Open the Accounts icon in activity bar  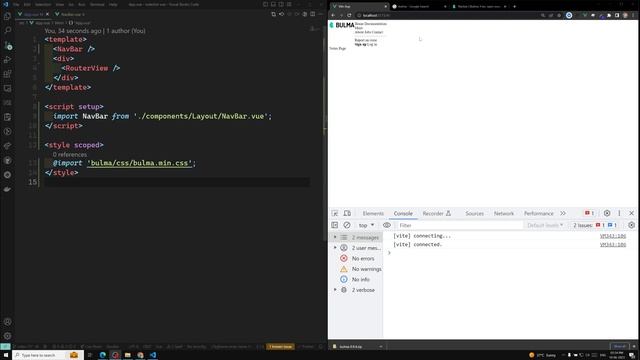(7, 322)
